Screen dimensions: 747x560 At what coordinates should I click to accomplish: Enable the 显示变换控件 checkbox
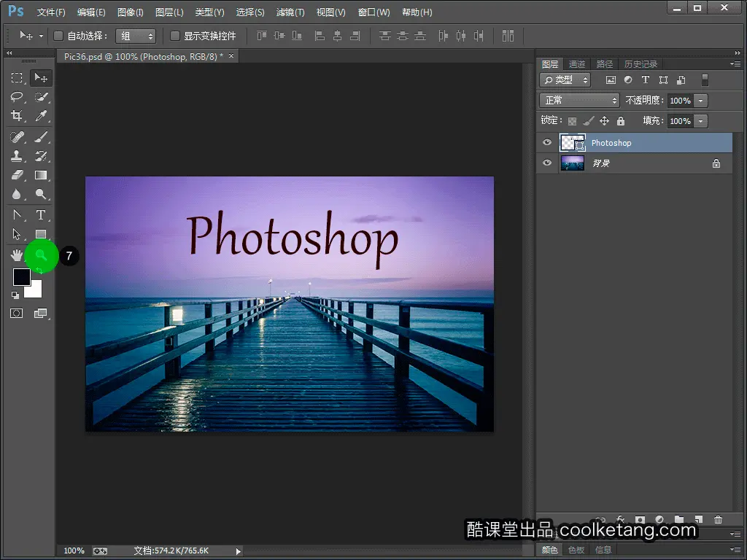175,36
